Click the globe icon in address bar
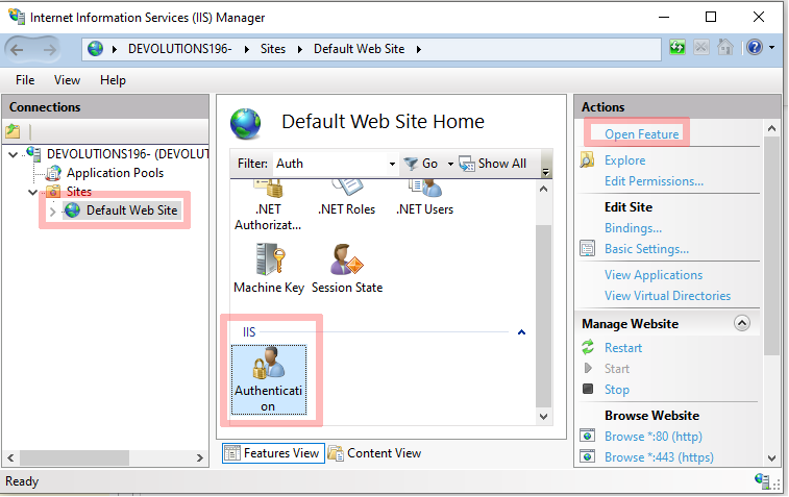The width and height of the screenshot is (789, 497). click(x=95, y=49)
